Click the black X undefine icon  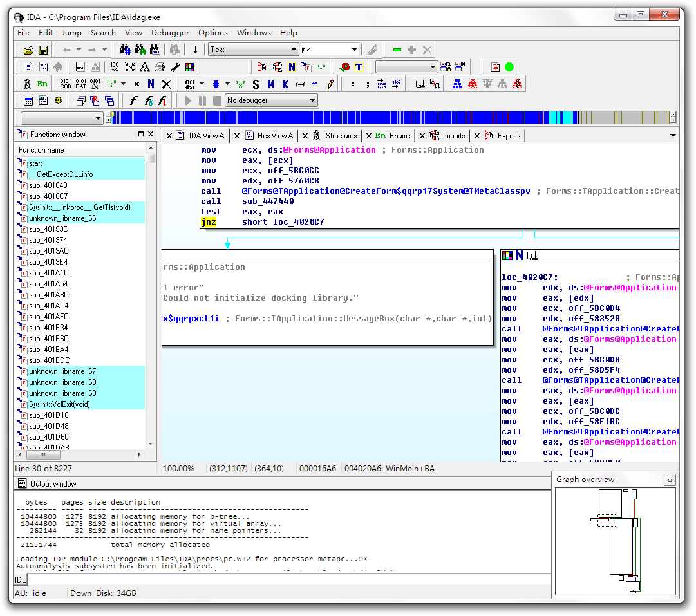[x=166, y=84]
